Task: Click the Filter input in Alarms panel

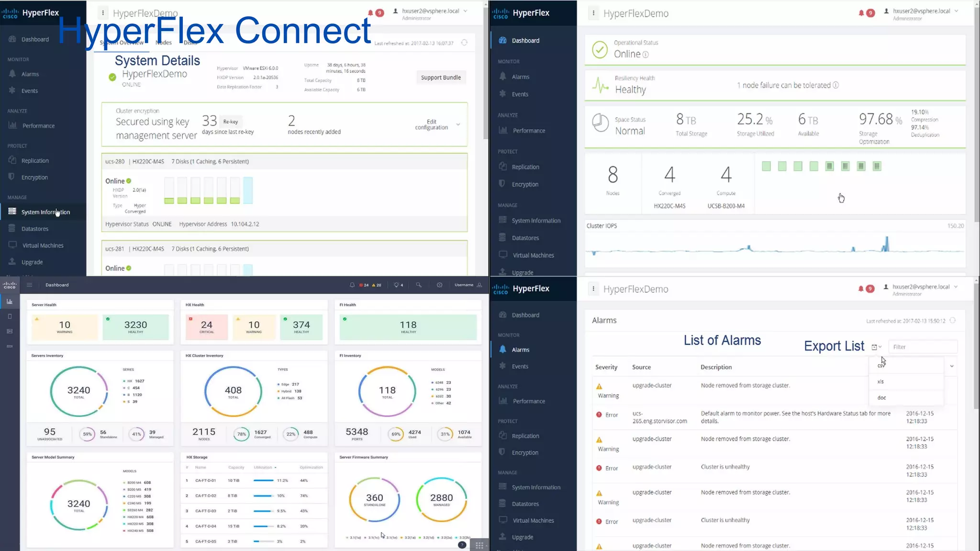Action: [x=923, y=347]
